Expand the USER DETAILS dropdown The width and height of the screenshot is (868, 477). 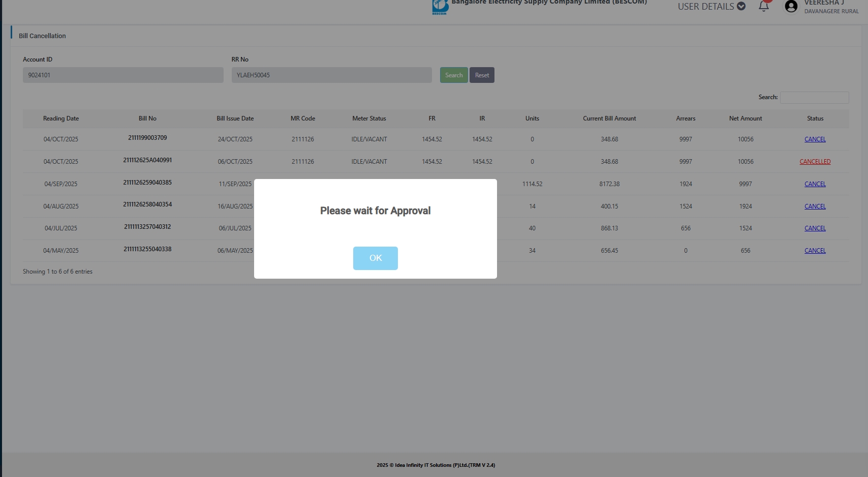click(711, 7)
